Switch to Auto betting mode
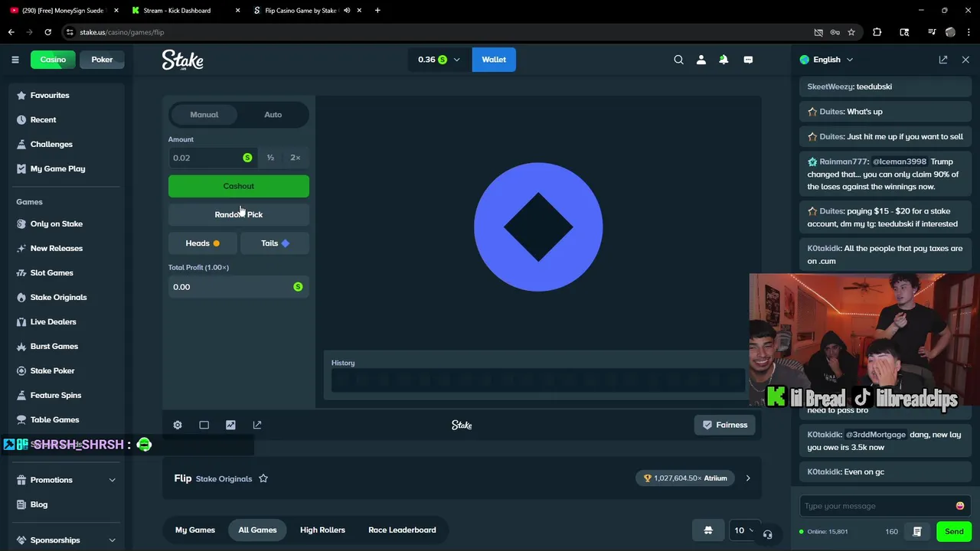This screenshot has height=551, width=980. click(273, 115)
